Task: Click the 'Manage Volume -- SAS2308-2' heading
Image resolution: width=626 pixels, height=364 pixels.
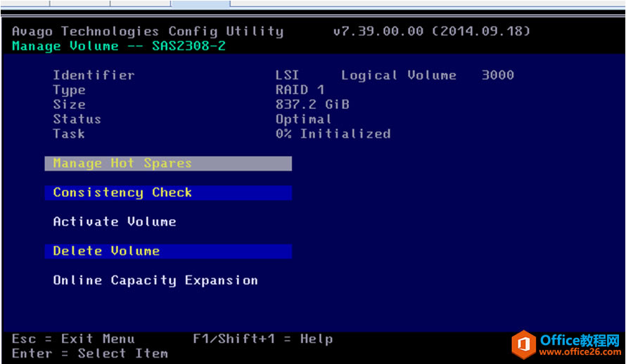Action: point(119,46)
